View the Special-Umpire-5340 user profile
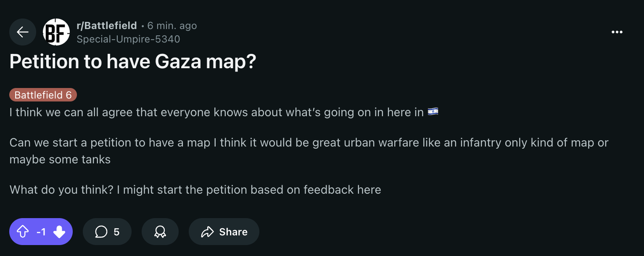This screenshot has height=256, width=644. coord(128,39)
